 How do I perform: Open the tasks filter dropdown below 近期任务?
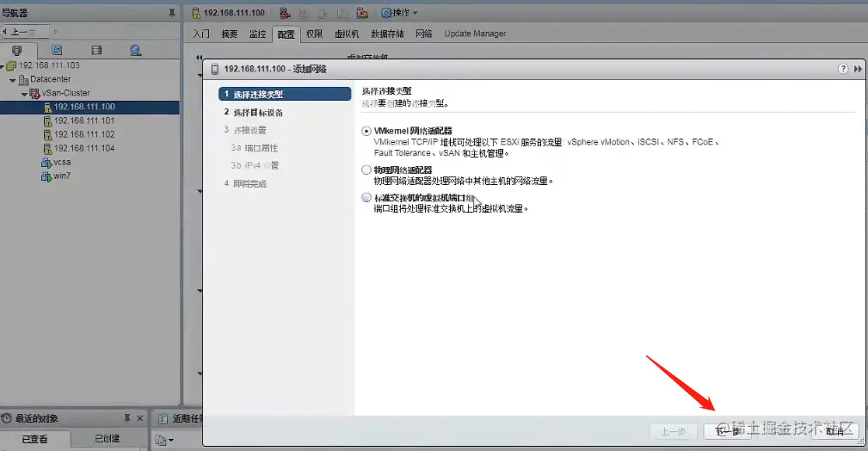click(164, 441)
